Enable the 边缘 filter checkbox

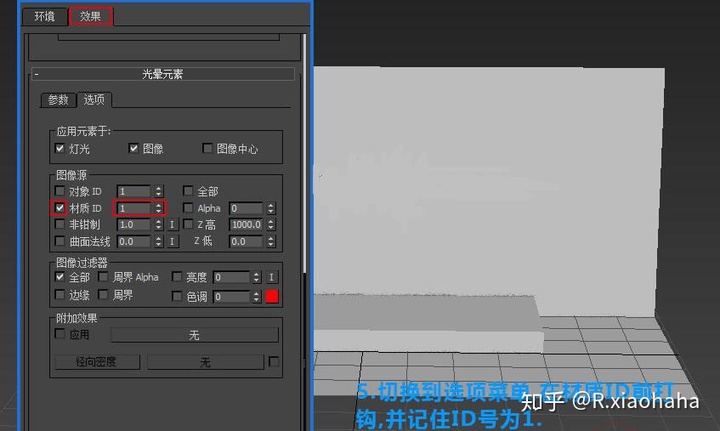pyautogui.click(x=60, y=295)
